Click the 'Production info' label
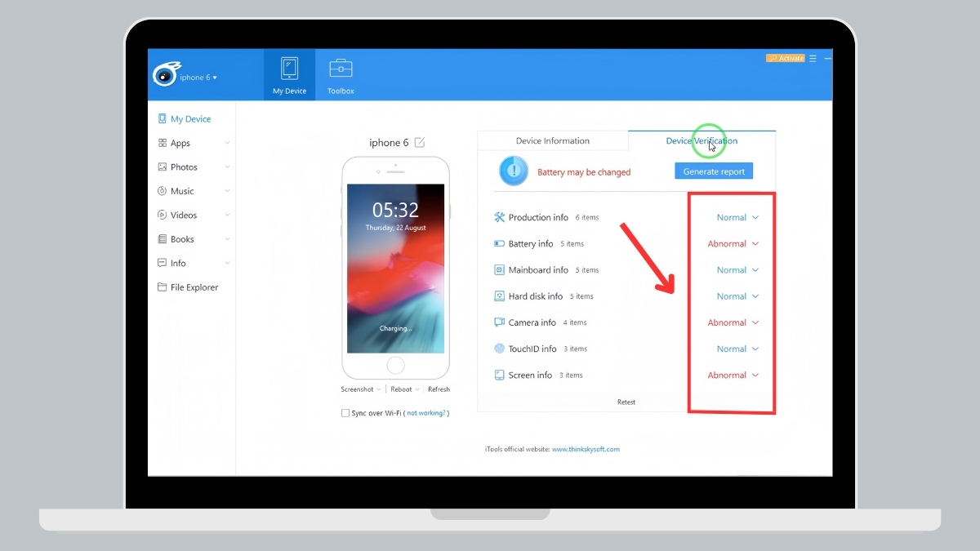The height and width of the screenshot is (551, 980). coord(538,217)
